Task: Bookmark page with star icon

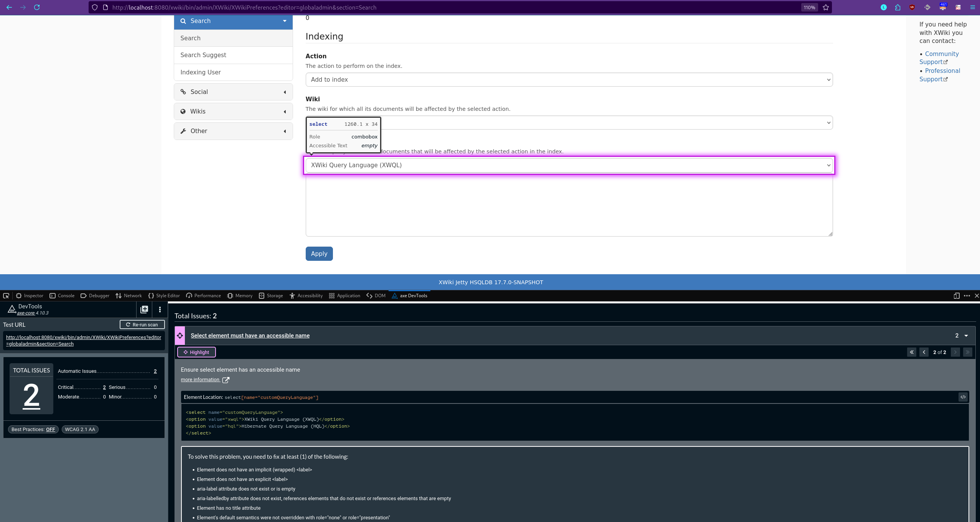Action: pos(826,7)
